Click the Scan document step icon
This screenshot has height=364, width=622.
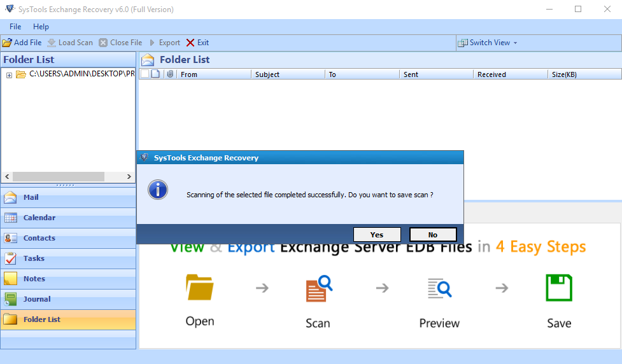pyautogui.click(x=318, y=288)
